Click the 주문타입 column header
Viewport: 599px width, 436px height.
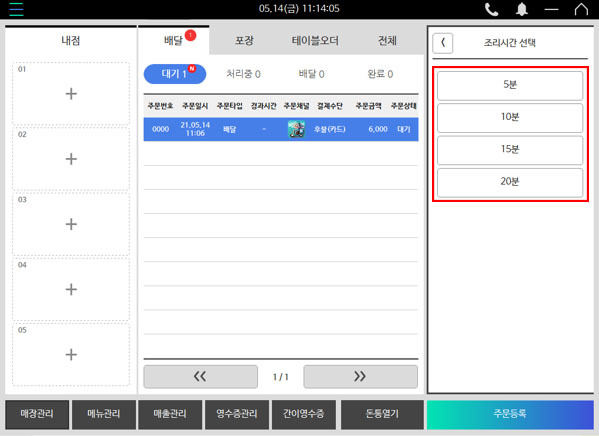pyautogui.click(x=230, y=106)
